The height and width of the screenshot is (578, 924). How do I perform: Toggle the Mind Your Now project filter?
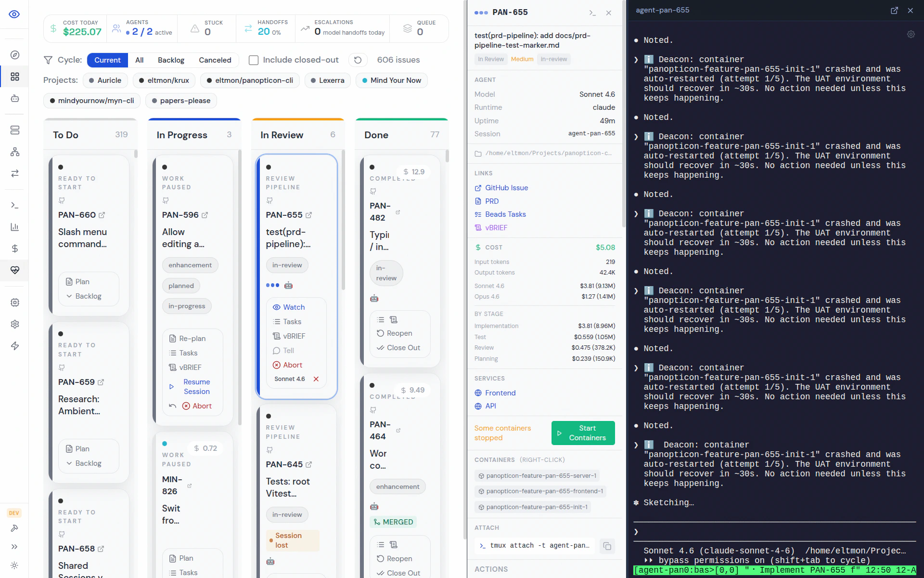tap(392, 80)
